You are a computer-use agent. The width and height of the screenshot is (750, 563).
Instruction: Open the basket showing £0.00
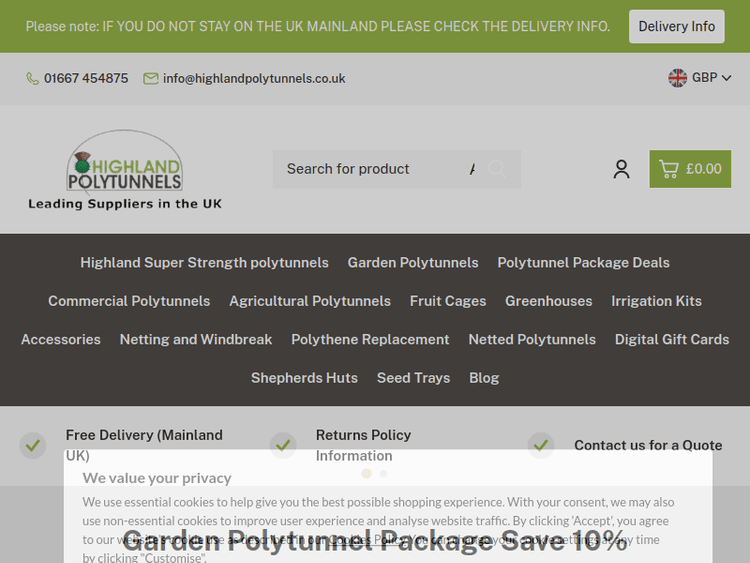(x=690, y=169)
